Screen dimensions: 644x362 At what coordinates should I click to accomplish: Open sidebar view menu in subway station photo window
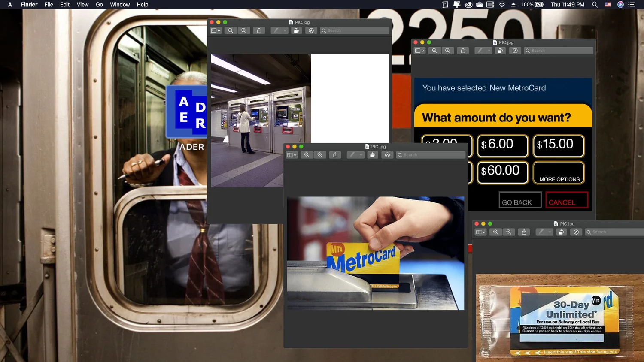(x=216, y=30)
